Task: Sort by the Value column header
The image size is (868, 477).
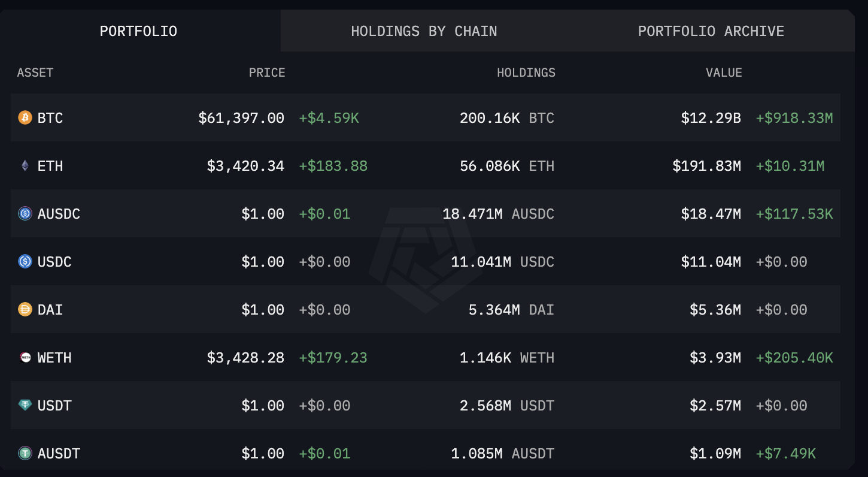Action: [x=724, y=73]
